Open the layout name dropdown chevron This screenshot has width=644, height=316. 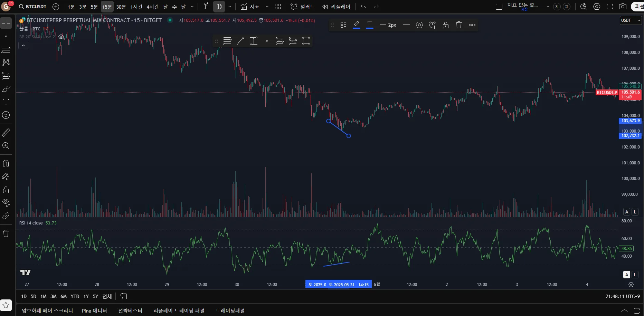548,7
